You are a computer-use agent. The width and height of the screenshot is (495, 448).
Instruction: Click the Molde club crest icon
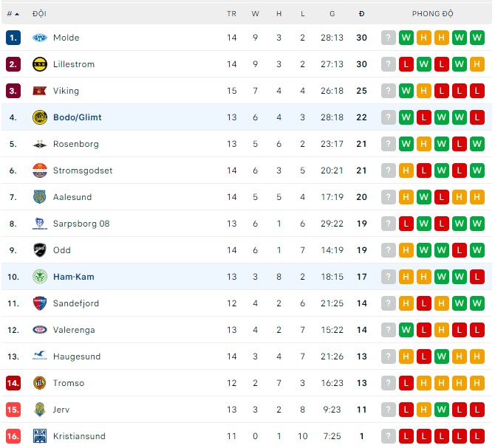click(x=40, y=38)
